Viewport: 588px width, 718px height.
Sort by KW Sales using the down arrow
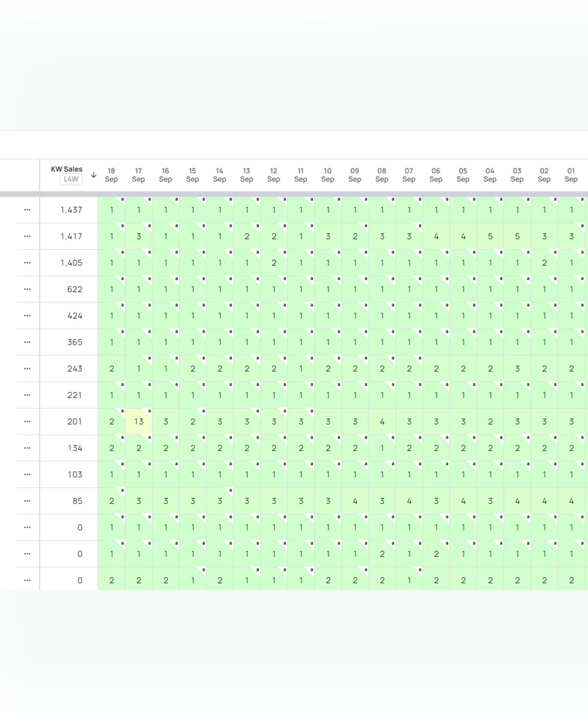coord(94,175)
